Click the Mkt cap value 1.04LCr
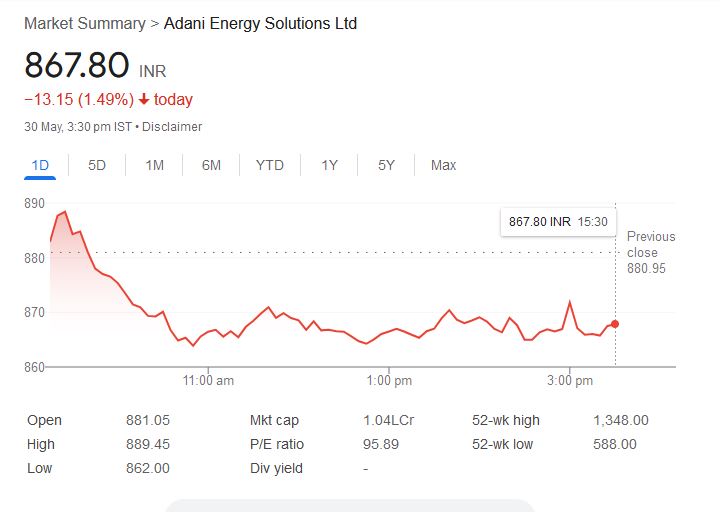Image resolution: width=720 pixels, height=512 pixels. coord(388,420)
